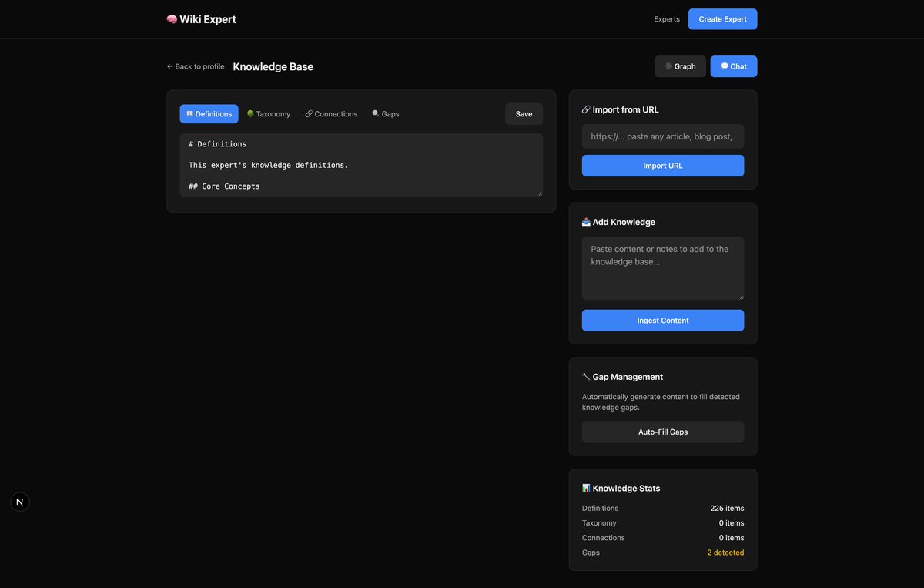
Task: Click the Ingest Content button
Action: 663,321
